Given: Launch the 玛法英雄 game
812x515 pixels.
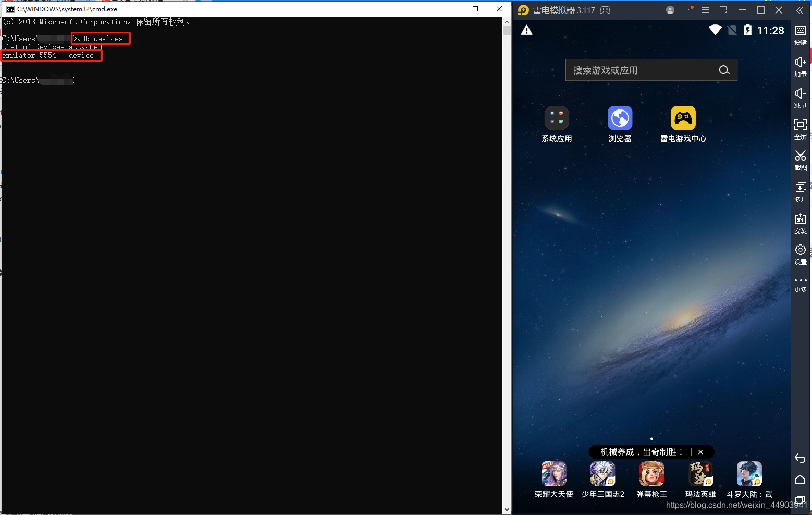Looking at the screenshot, I should pos(700,474).
